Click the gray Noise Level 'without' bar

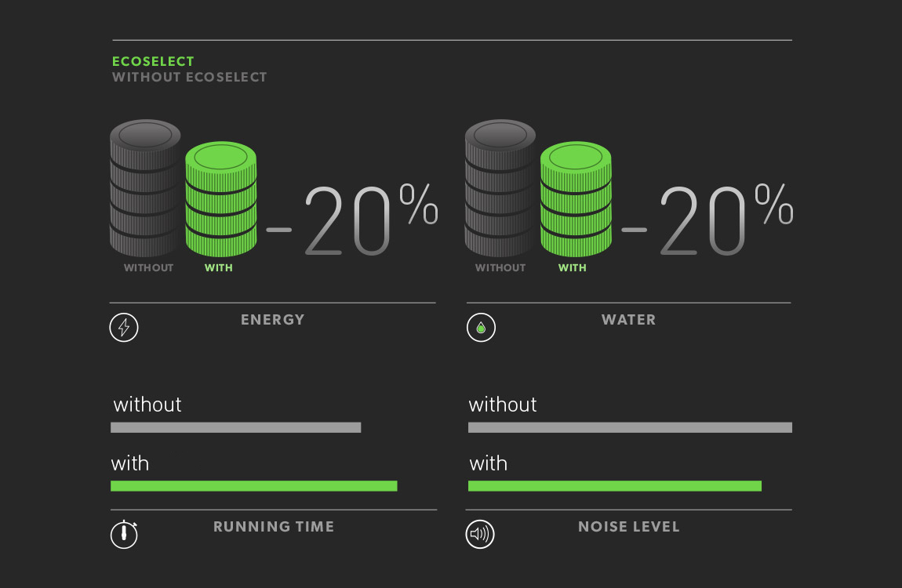[630, 427]
